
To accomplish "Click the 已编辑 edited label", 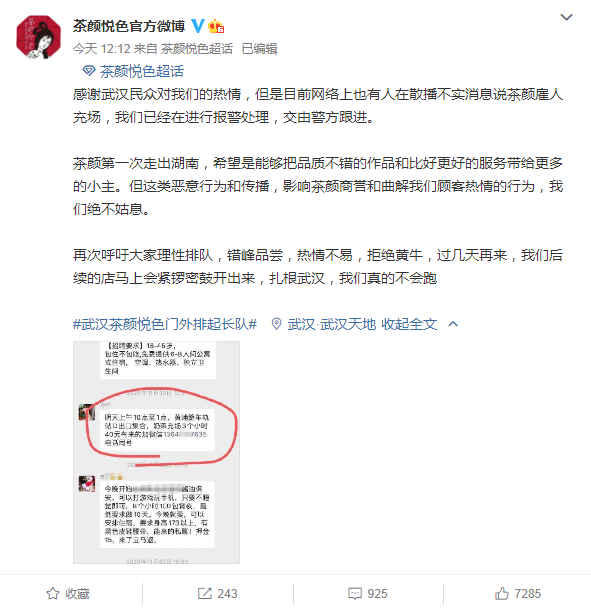I will (x=260, y=48).
